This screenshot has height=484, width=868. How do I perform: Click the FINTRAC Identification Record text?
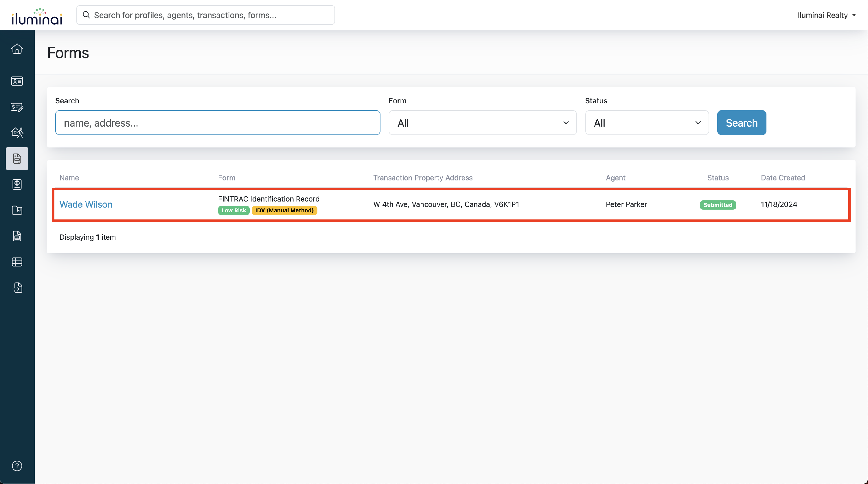pos(269,199)
